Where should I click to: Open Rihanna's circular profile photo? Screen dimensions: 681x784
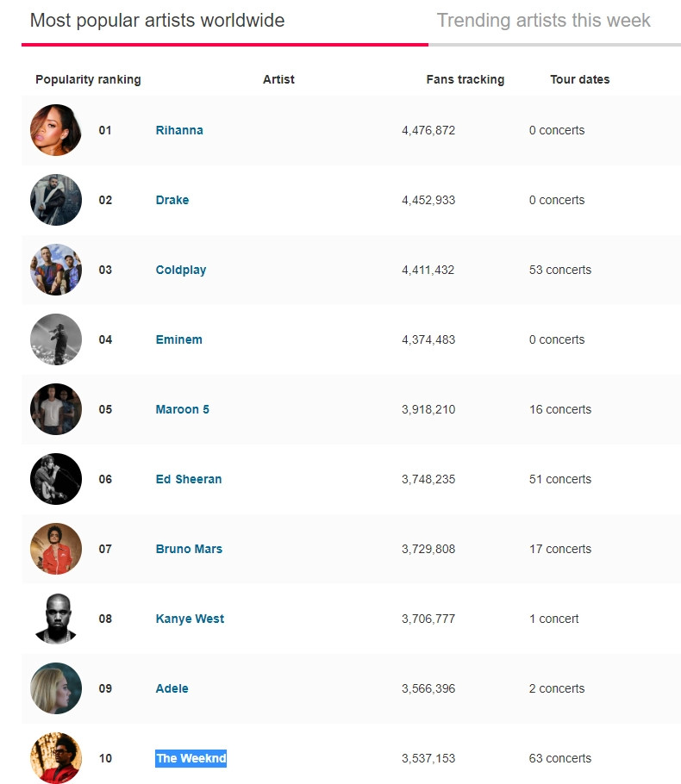pyautogui.click(x=56, y=130)
